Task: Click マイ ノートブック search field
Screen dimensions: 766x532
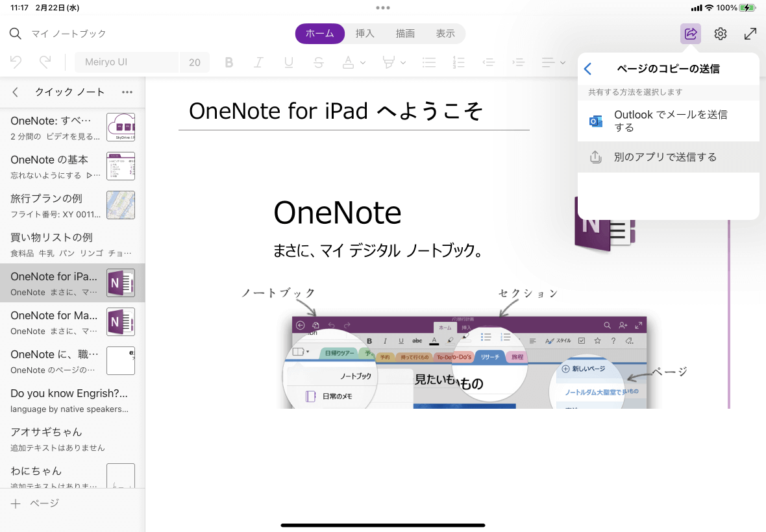Action: [x=69, y=34]
